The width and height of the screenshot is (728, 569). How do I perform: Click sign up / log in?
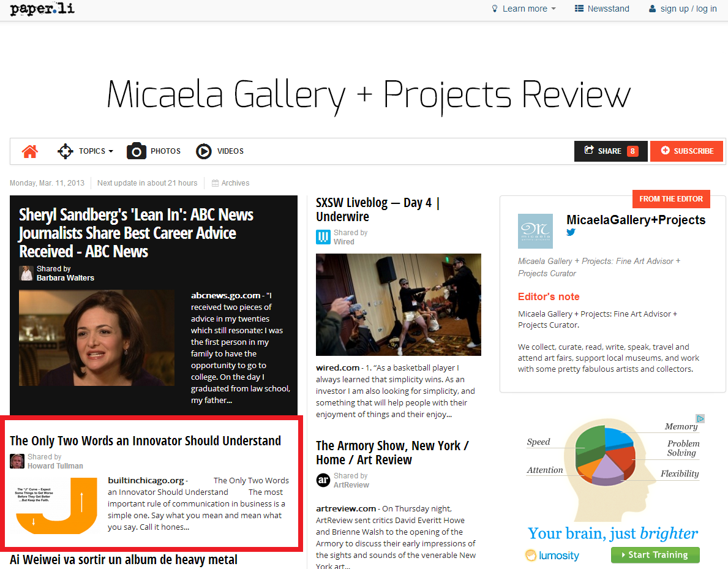coord(689,9)
